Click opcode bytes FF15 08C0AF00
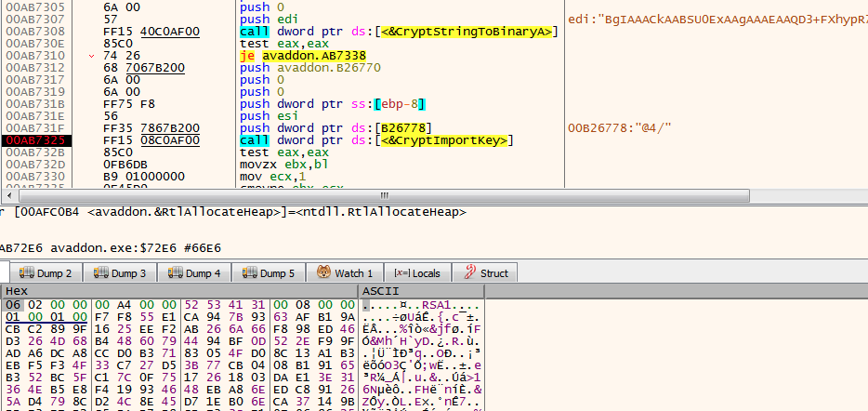The width and height of the screenshot is (868, 411). [151, 140]
